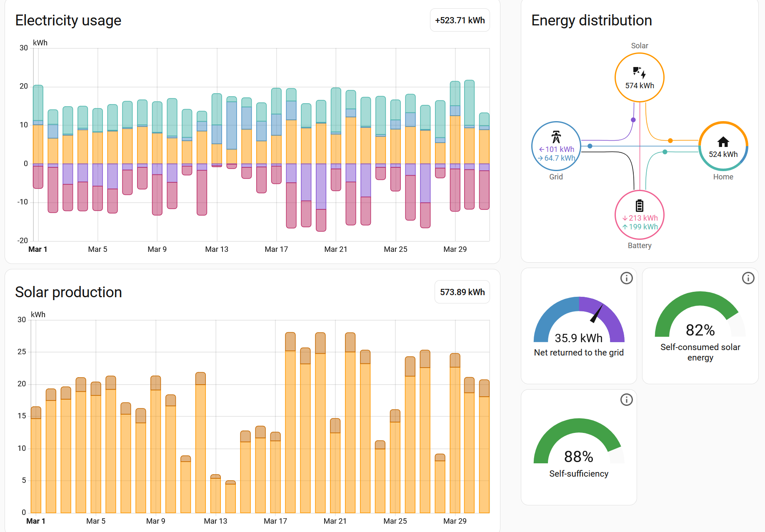Screen dimensions: 765x532
Task: Click the 35.9 kWh gauge needle
Action: [x=597, y=314]
